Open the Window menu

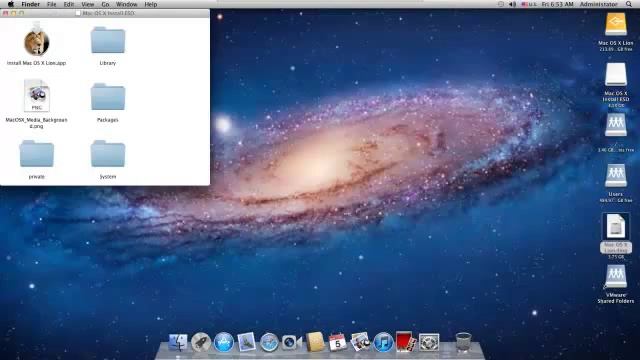(127, 4)
